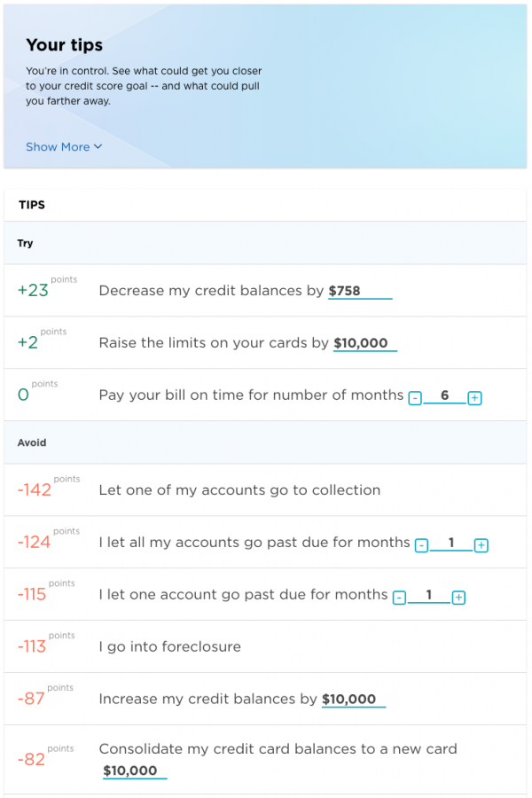Screen dimensions: 532x798
Task: Decrease on-time payment months with minus icon
Action: tap(415, 399)
